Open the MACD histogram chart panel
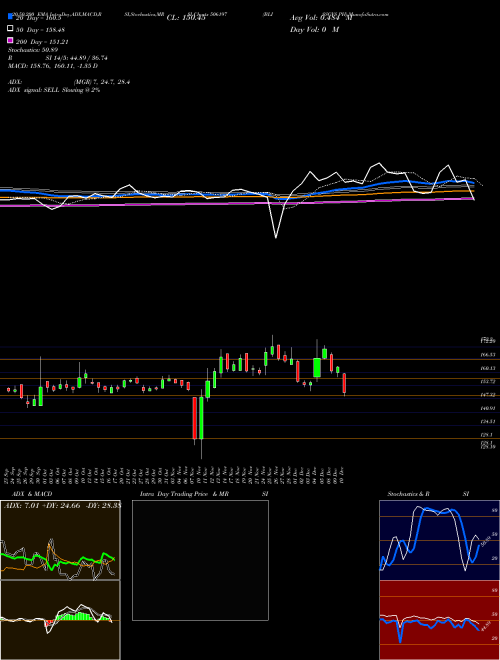Viewport: 500px width, 660px height. point(60,620)
